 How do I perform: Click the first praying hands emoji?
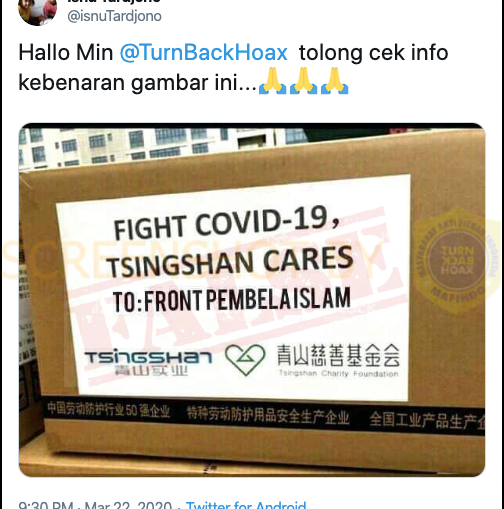tap(272, 81)
